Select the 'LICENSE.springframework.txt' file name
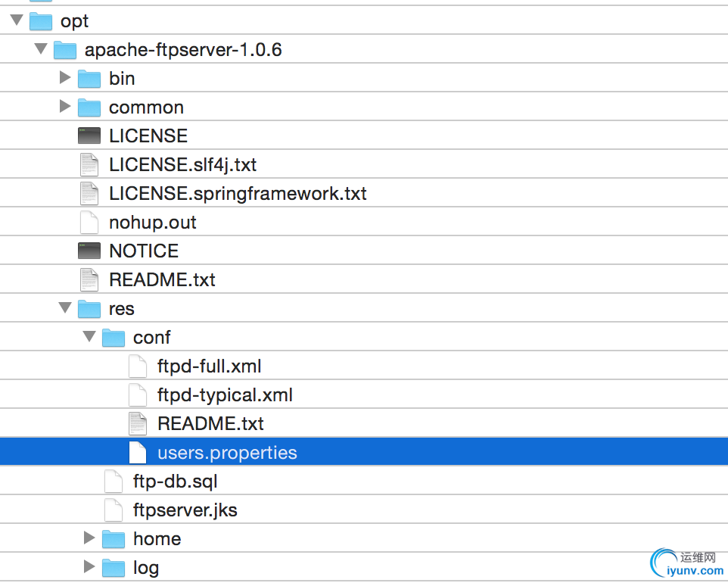Screen dimensions: 728x583 [238, 194]
